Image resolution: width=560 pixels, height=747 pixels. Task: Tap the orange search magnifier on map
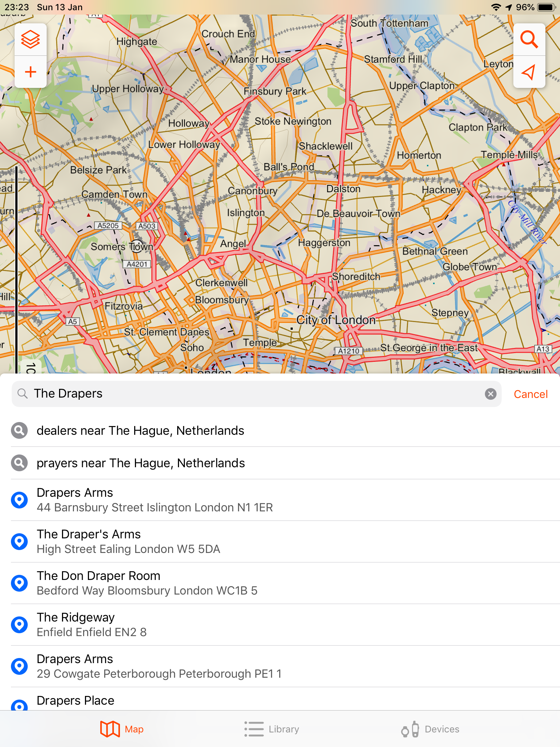click(529, 39)
